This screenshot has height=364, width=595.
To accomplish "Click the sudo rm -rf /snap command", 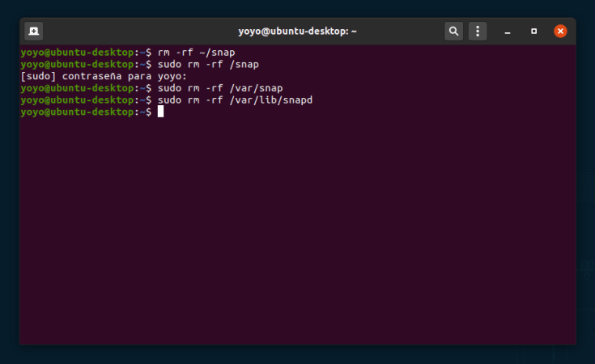I will [208, 64].
